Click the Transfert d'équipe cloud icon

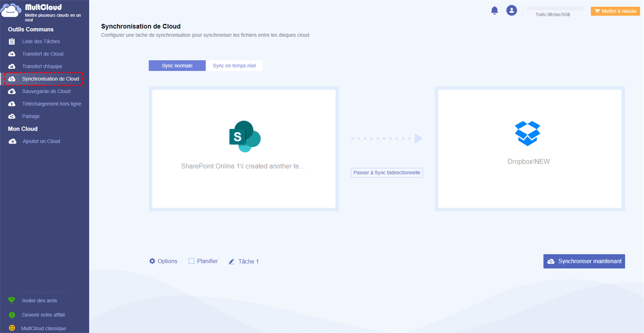click(x=12, y=66)
